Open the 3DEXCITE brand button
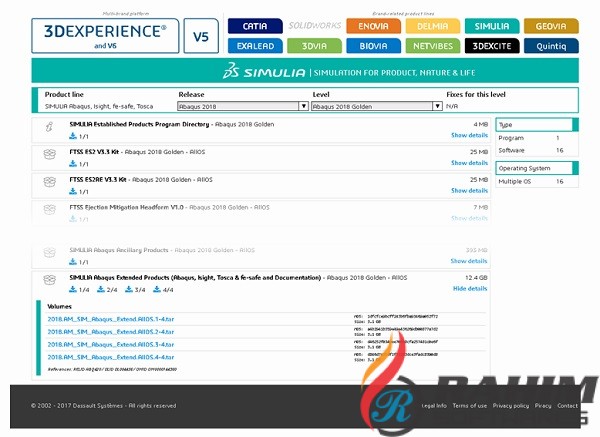Viewport: 600px width, 437px height. point(492,46)
